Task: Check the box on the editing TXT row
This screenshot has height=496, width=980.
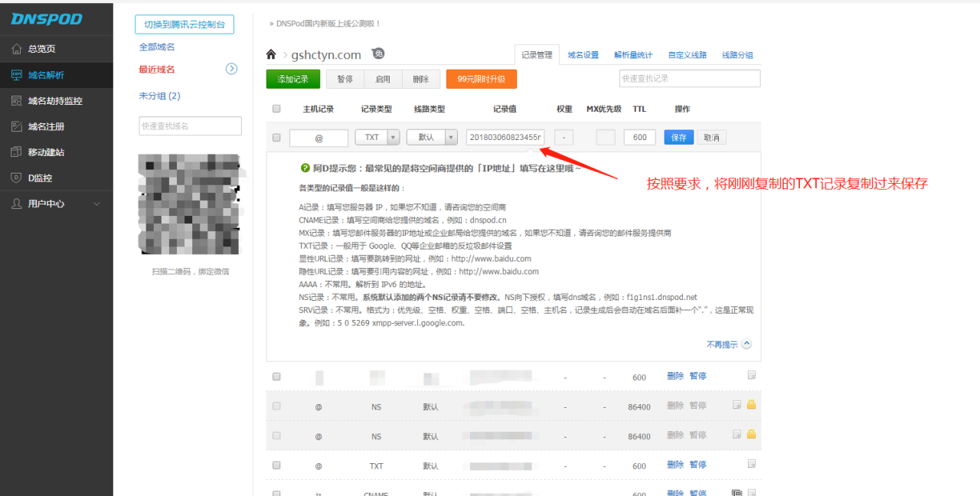Action: tap(276, 138)
